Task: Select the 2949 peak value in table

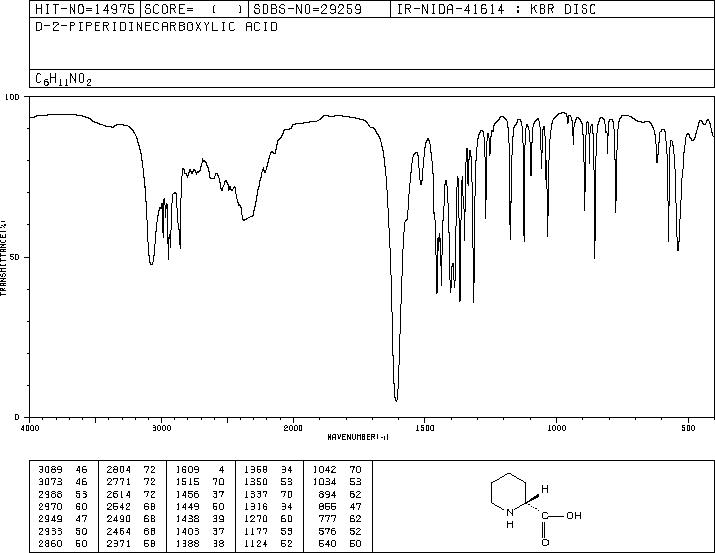Action: (x=50, y=519)
